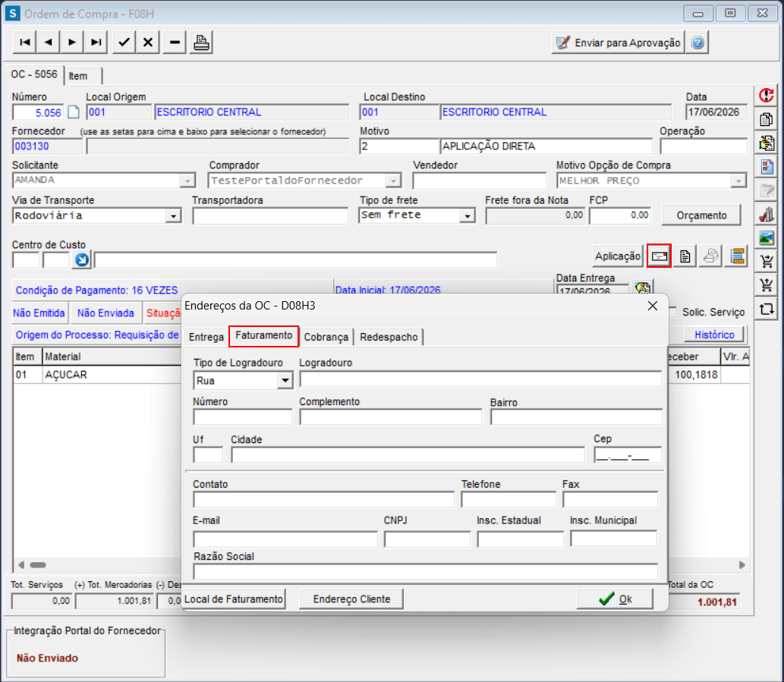Cancel edit with the X toolbar icon
This screenshot has width=784, height=682.
(148, 42)
